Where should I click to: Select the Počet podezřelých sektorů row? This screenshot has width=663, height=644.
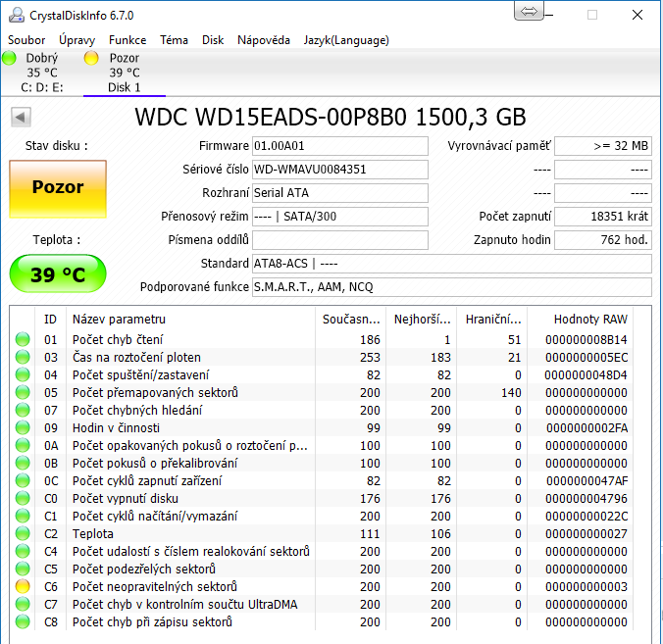(322, 569)
